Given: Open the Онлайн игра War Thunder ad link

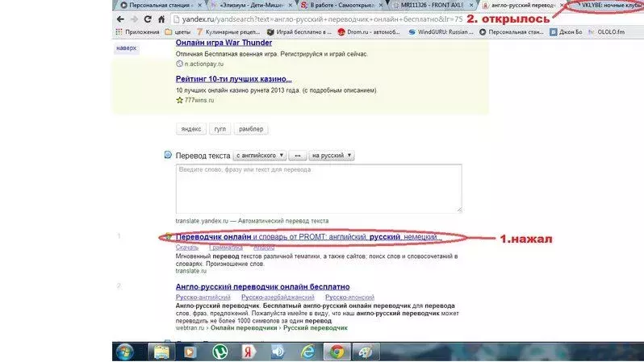Looking at the screenshot, I should (224, 43).
